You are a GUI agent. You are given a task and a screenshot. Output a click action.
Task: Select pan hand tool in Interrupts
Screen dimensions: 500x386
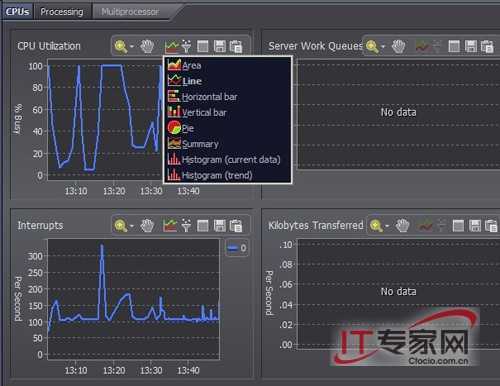pos(147,226)
